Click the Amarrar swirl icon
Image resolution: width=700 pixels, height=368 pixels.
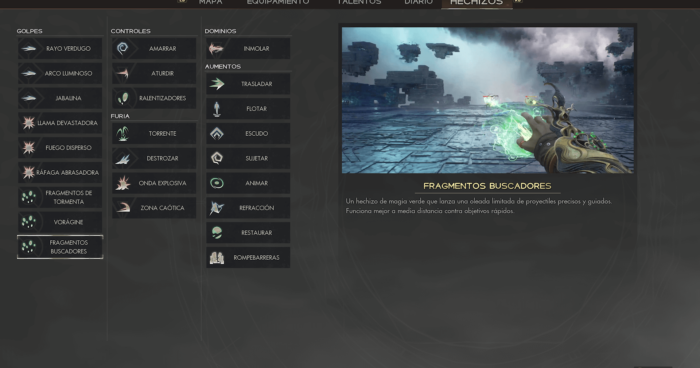122,48
